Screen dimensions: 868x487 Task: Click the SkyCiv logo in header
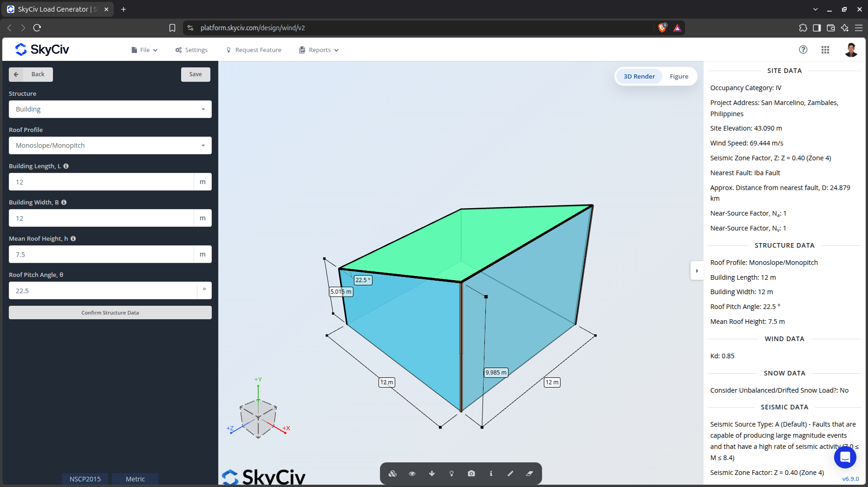click(x=42, y=49)
